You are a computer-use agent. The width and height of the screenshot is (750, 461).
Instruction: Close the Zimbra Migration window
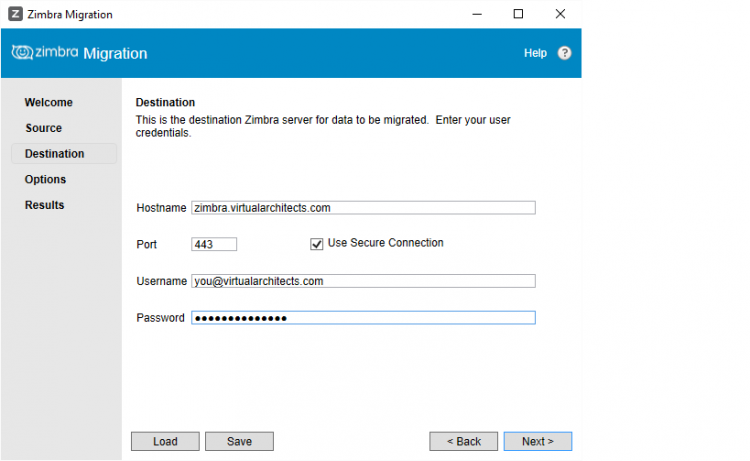560,14
